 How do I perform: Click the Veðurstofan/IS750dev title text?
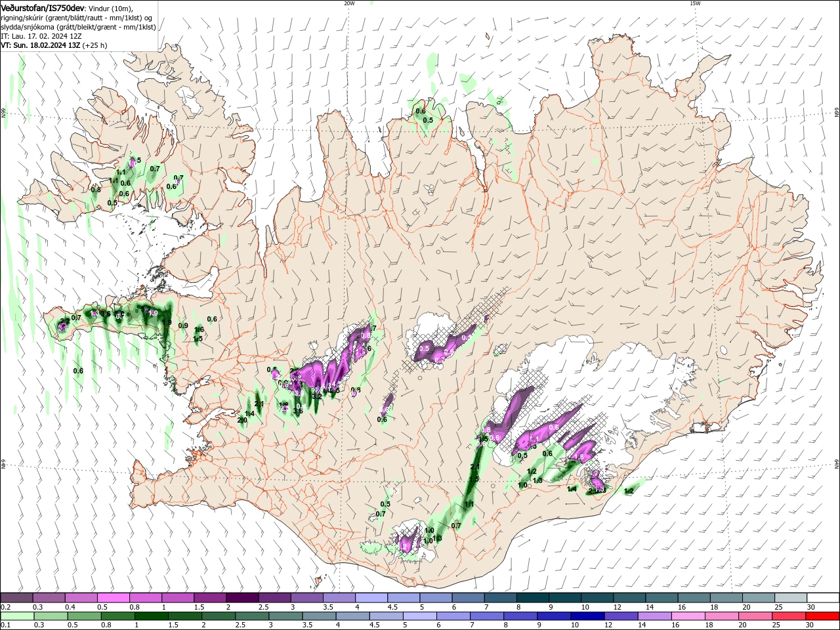tap(43, 7)
